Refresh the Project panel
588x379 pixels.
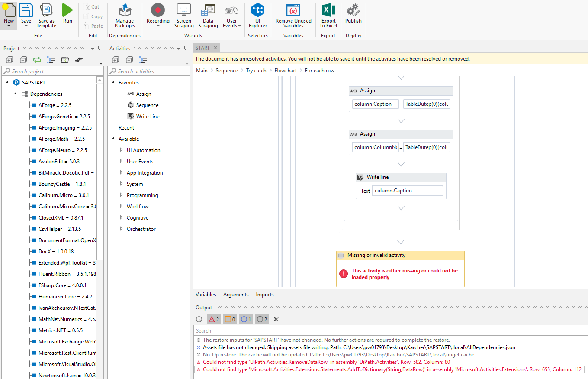(x=37, y=60)
